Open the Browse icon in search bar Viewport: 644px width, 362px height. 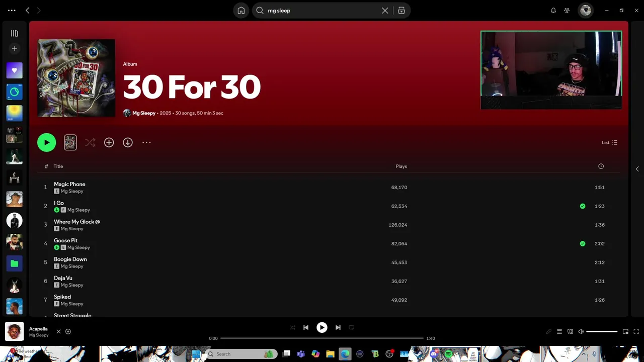pyautogui.click(x=401, y=11)
